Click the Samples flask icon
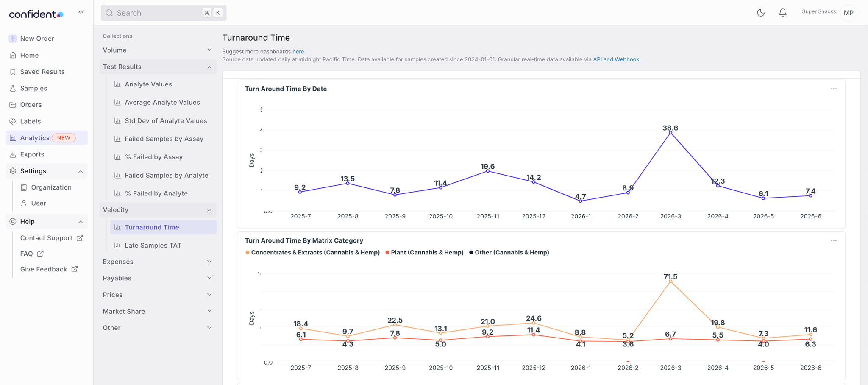Screen dimensions: 868x385 13,88
